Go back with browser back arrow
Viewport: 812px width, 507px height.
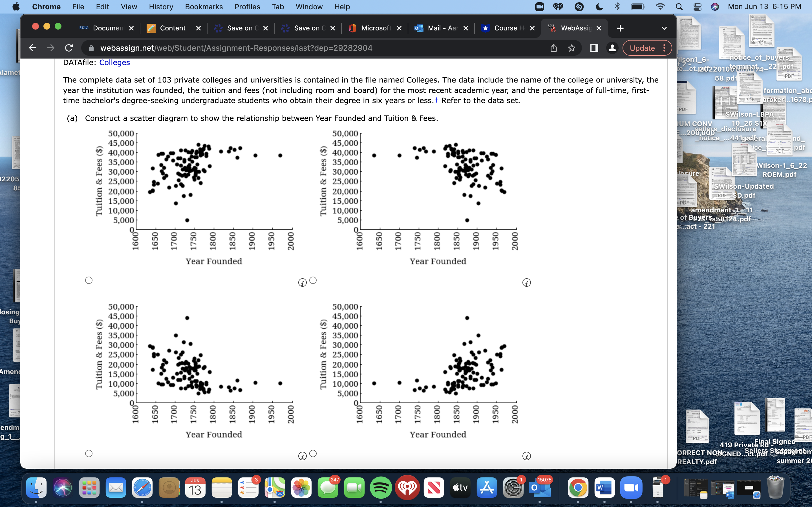(x=32, y=48)
